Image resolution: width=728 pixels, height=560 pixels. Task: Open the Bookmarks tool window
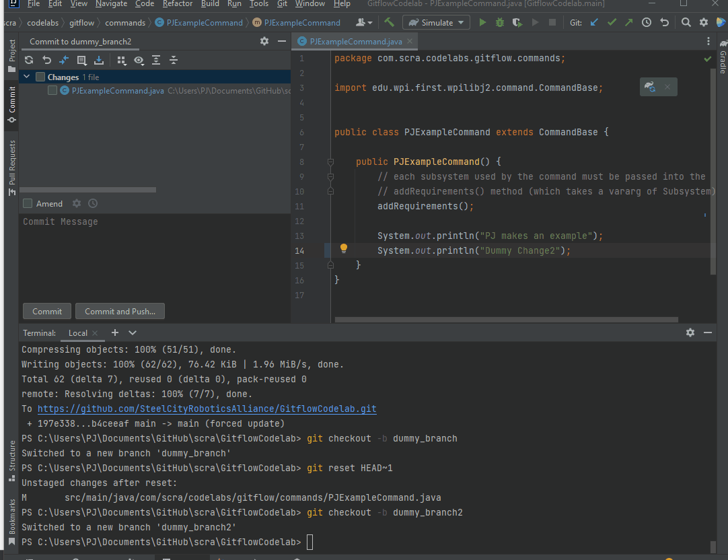(12, 522)
